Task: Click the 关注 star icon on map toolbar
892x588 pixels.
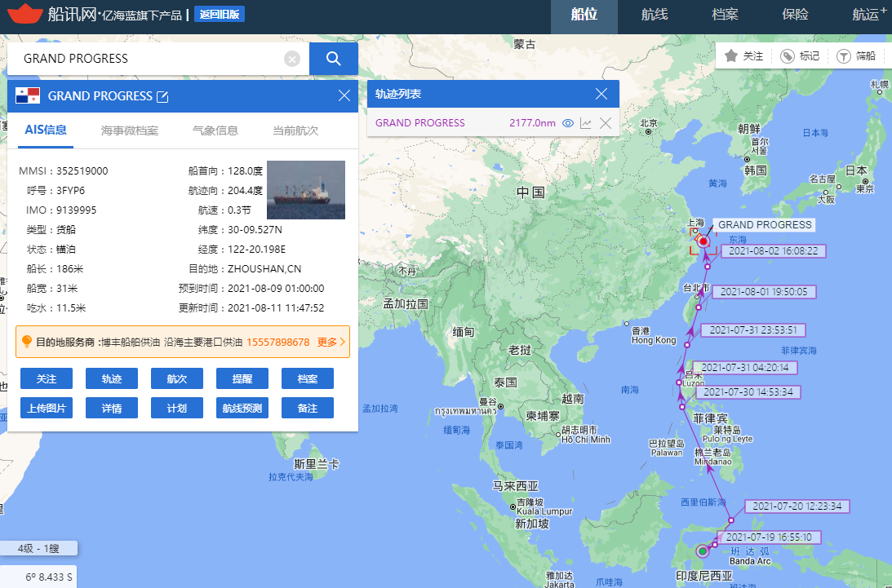Action: click(731, 56)
